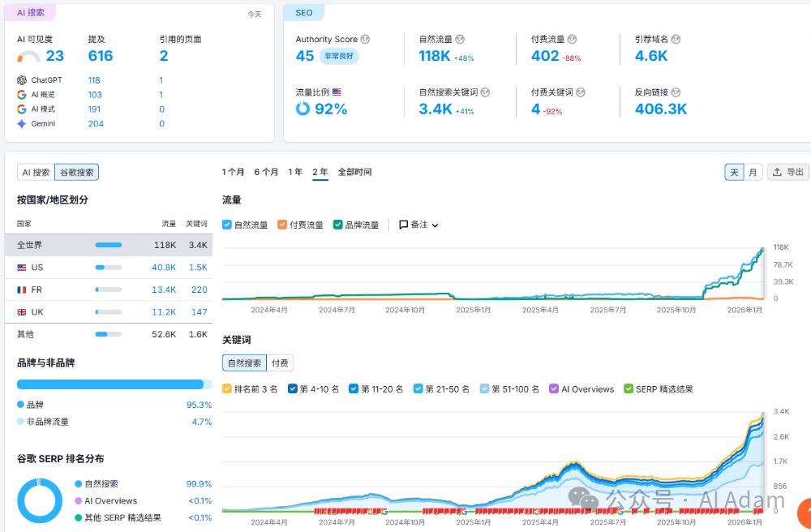Image resolution: width=811 pixels, height=532 pixels.
Task: Select the 1年 time range tab
Action: pyautogui.click(x=295, y=172)
